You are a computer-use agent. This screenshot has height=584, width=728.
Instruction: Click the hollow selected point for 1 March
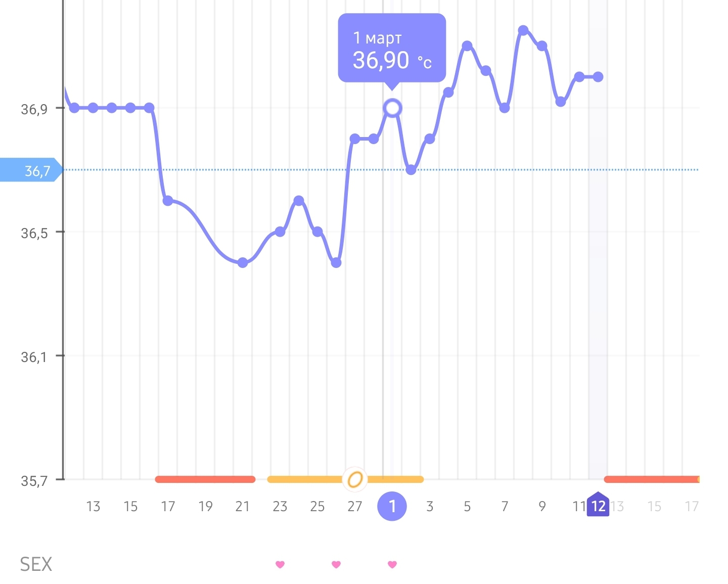392,108
